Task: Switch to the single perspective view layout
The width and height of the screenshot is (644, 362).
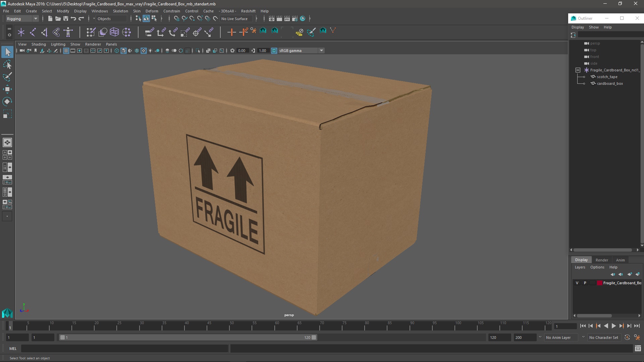Action: 7,142
